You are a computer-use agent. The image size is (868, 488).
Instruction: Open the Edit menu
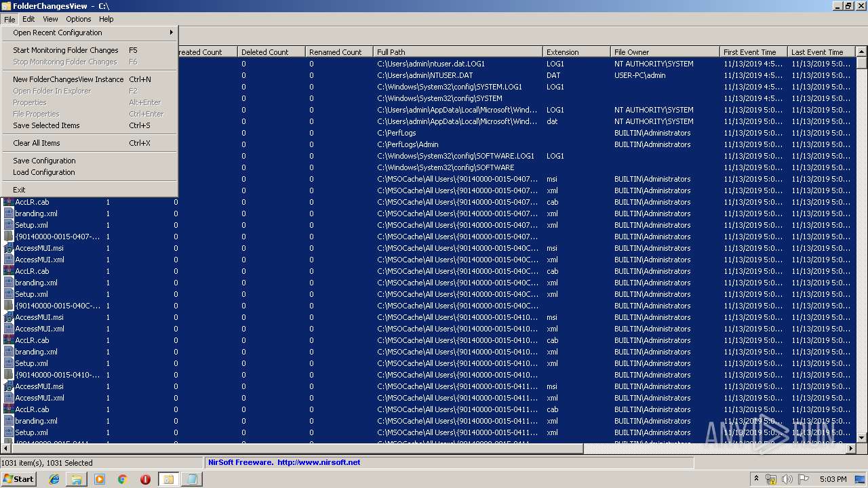(x=28, y=19)
